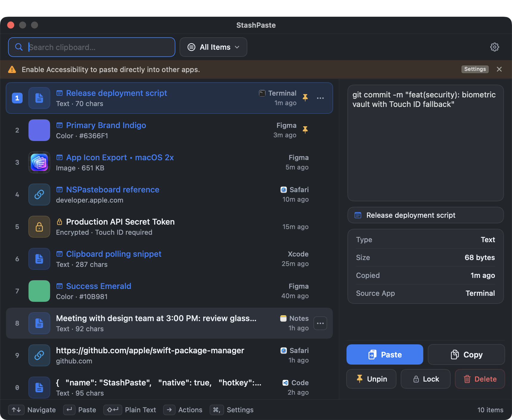Click the document icon of Clipboard polling snippet
512x420 pixels.
click(39, 259)
